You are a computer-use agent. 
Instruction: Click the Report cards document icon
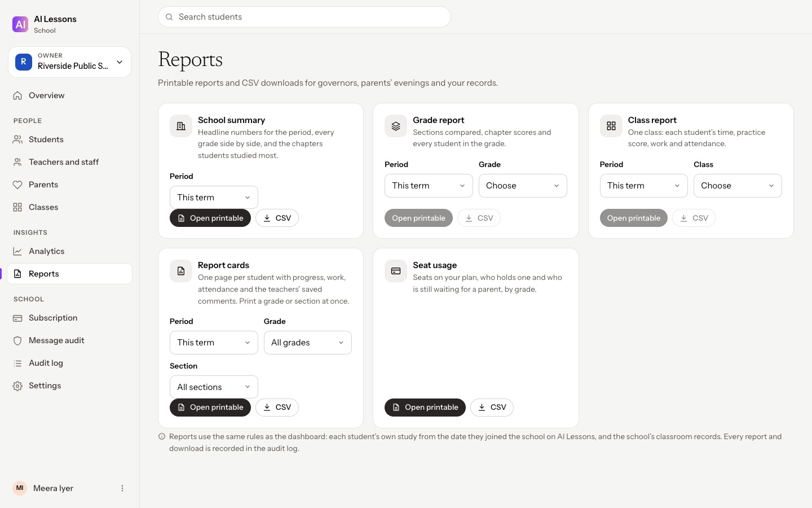point(181,271)
